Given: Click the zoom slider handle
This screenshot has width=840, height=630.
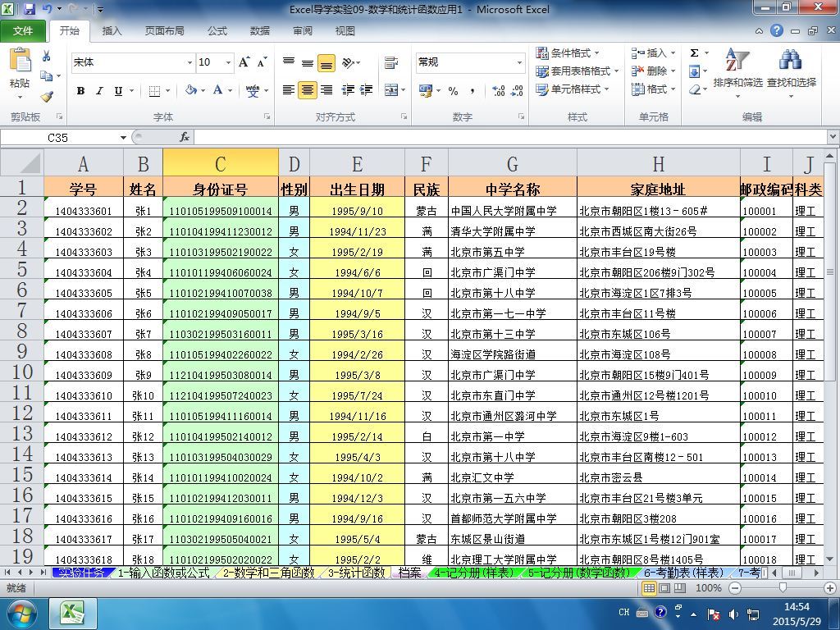Looking at the screenshot, I should [783, 588].
